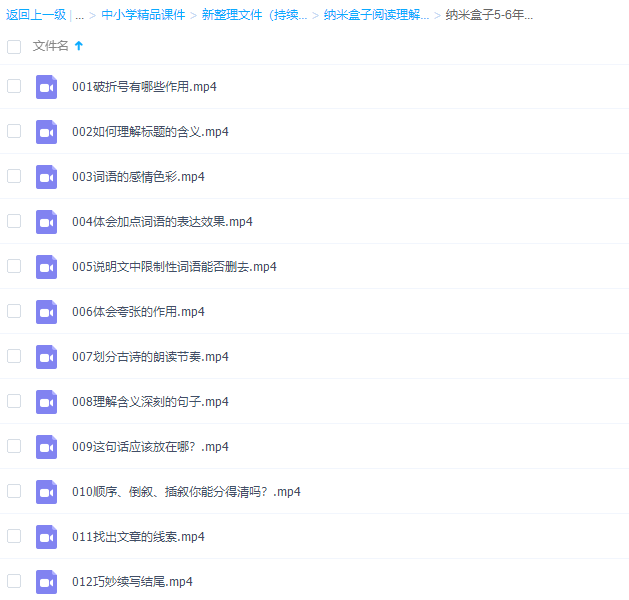The width and height of the screenshot is (629, 600).
Task: Select checkbox for 007划分古诗的朗读节奏.mp4
Action: 14,356
